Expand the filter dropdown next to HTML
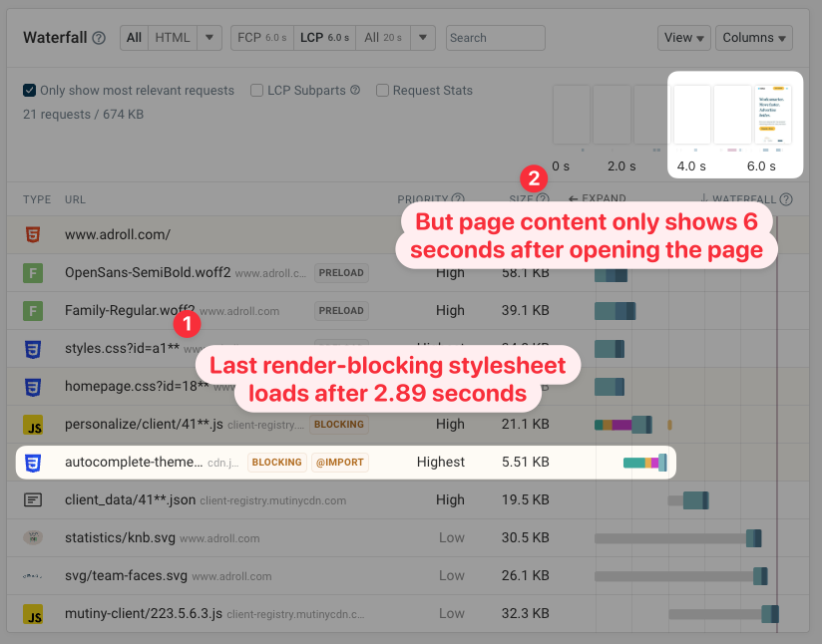The image size is (822, 644). (x=208, y=37)
